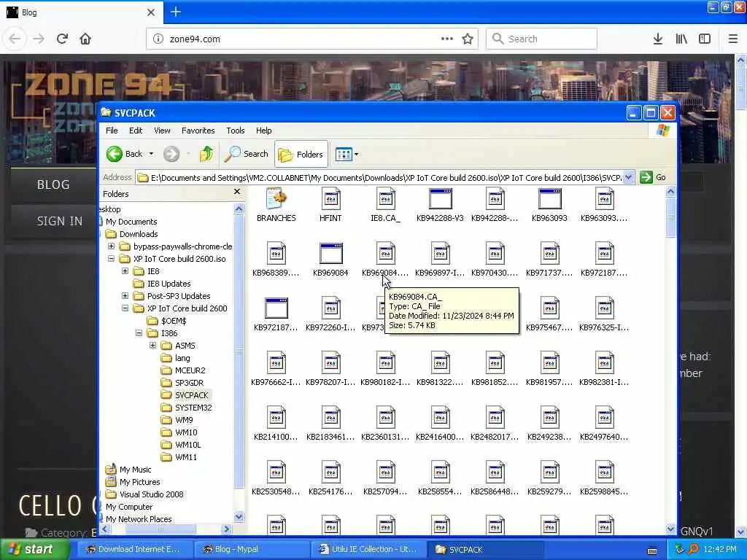Expand the Explorer address bar dropdown
The width and height of the screenshot is (747, 560).
pos(628,178)
